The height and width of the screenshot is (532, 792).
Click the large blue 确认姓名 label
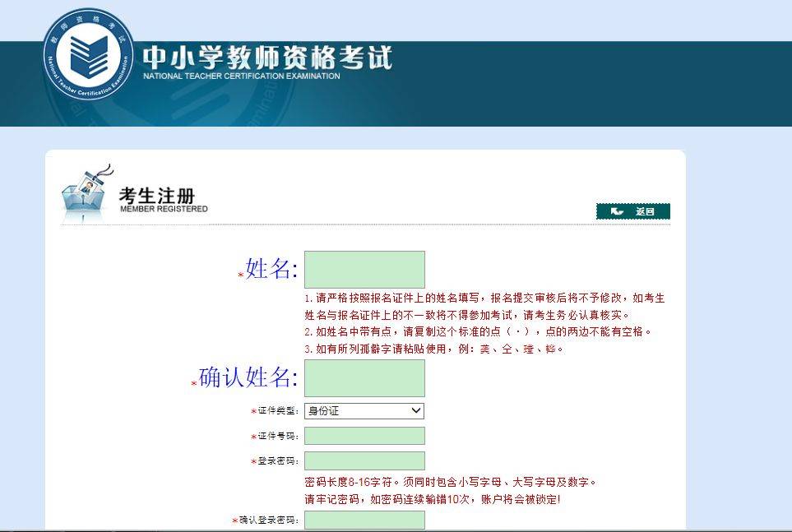(x=248, y=377)
